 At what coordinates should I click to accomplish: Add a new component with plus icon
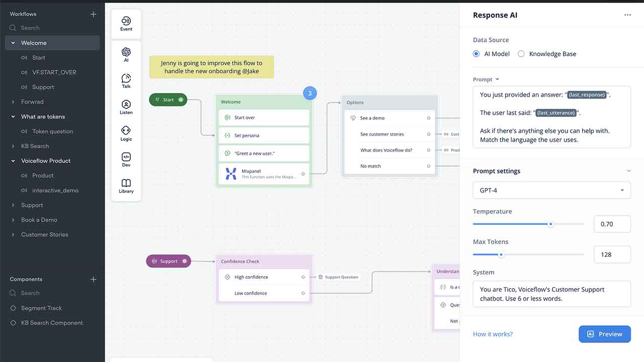point(93,279)
